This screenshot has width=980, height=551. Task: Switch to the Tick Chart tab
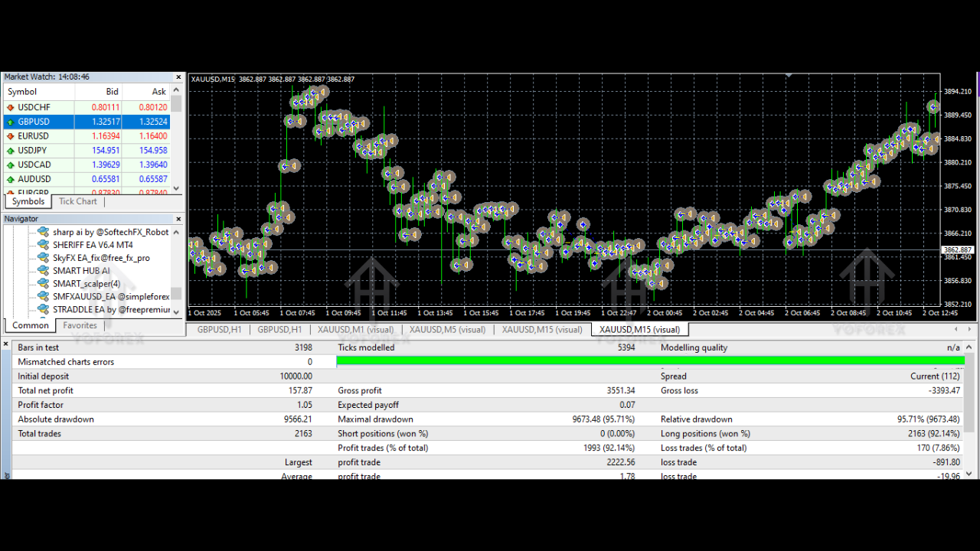(78, 201)
